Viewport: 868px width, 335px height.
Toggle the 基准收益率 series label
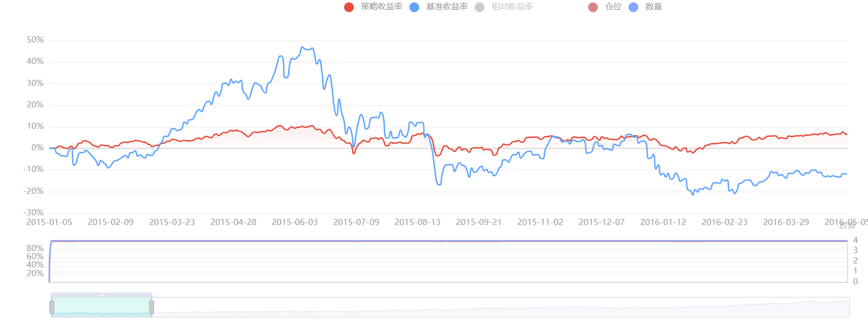pos(447,7)
